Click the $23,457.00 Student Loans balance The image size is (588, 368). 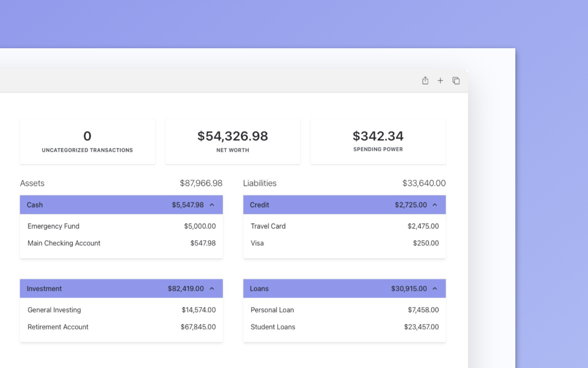tap(421, 327)
